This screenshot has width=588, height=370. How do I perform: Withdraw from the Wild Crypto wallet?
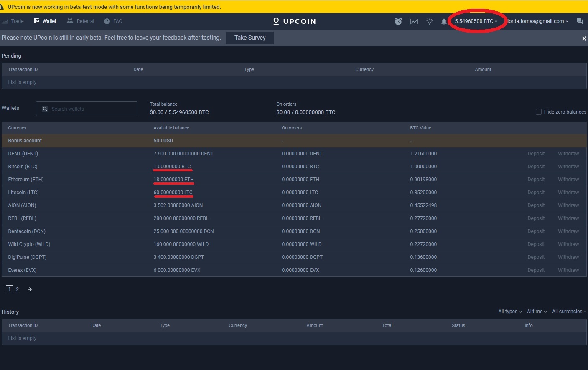[568, 244]
